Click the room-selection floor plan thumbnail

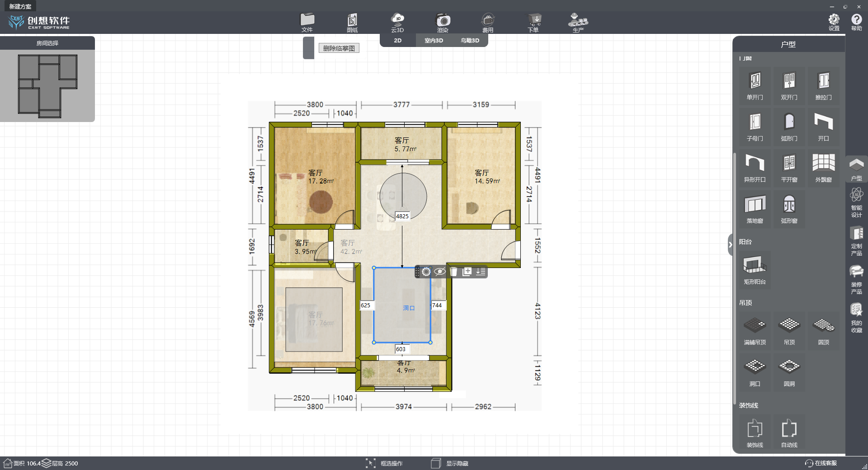pyautogui.click(x=47, y=86)
